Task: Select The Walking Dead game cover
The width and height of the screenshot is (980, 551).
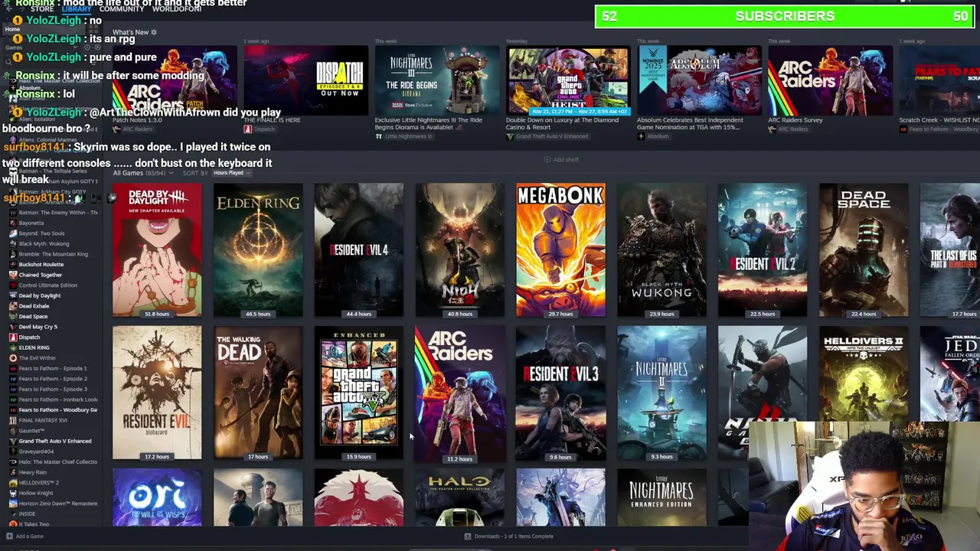Action: tap(258, 393)
